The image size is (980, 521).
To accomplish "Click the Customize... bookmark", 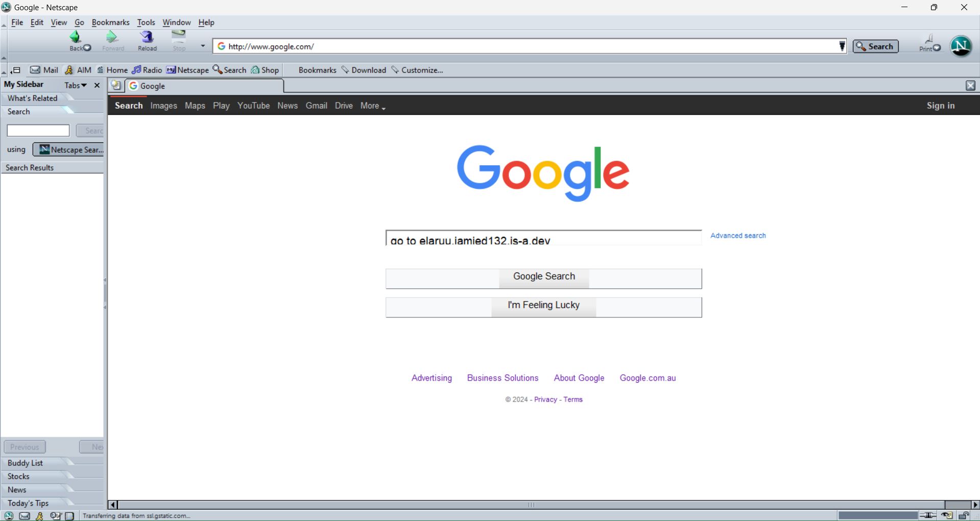I will pyautogui.click(x=417, y=70).
